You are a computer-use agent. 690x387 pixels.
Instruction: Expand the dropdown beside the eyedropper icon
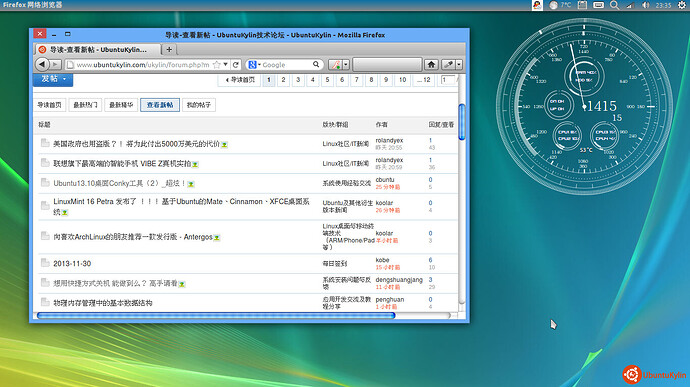click(x=459, y=65)
